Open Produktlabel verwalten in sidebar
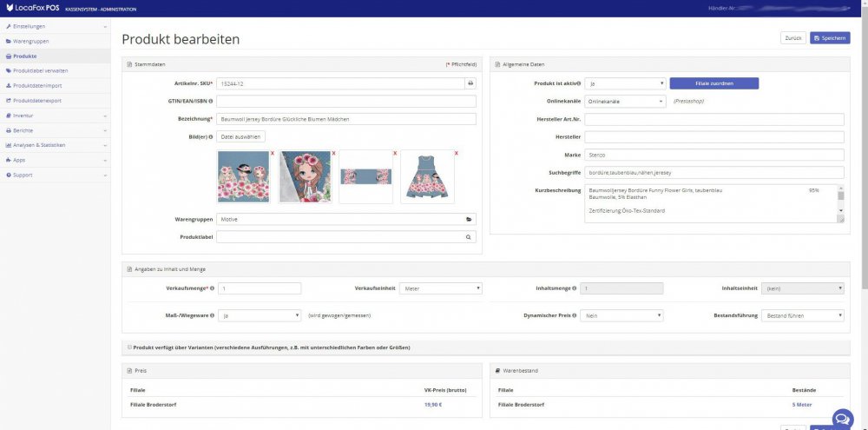Screen dimensions: 868x430 coord(56,71)
